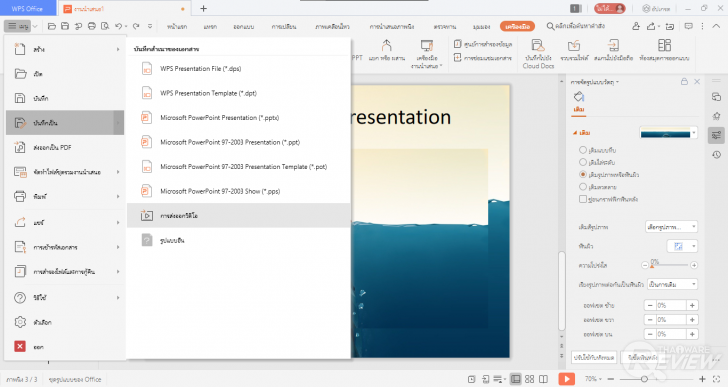The image size is (728, 387).
Task: Click the Save floppy icon in quick access toolbar
Action: (65, 26)
